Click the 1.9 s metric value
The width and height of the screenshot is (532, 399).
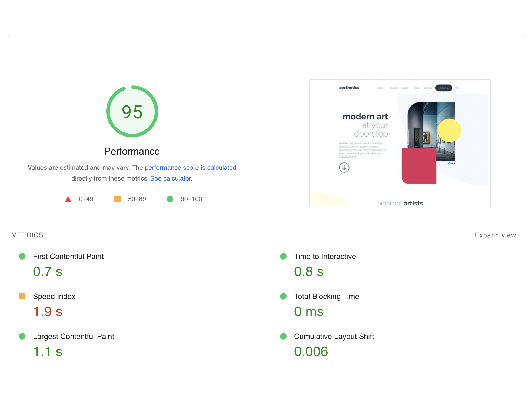(x=48, y=311)
